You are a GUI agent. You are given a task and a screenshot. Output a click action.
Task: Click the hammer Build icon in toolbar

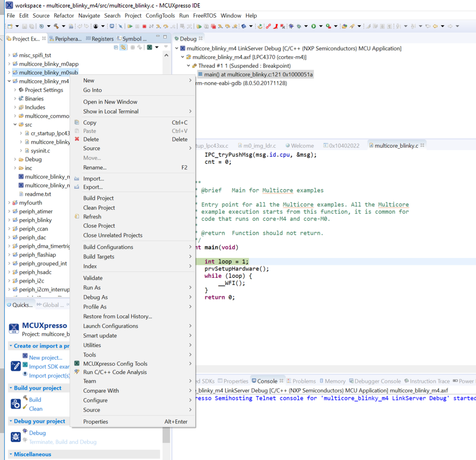[56, 26]
